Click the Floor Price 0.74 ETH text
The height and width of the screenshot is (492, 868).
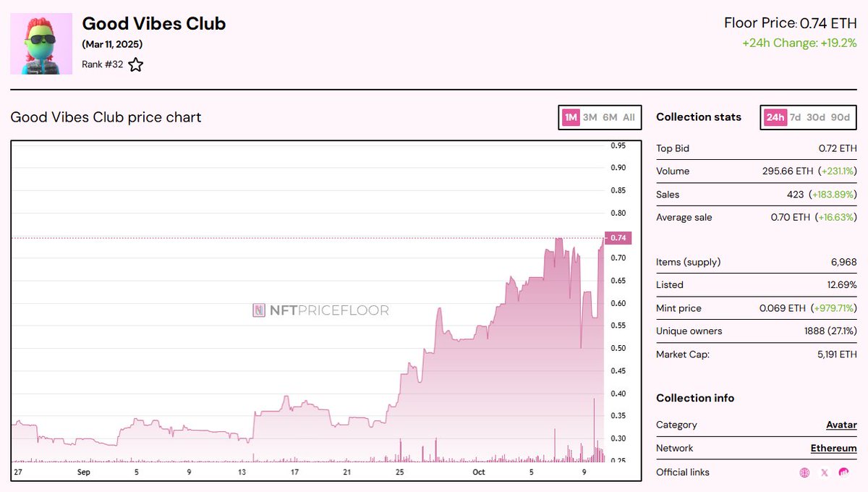[790, 23]
